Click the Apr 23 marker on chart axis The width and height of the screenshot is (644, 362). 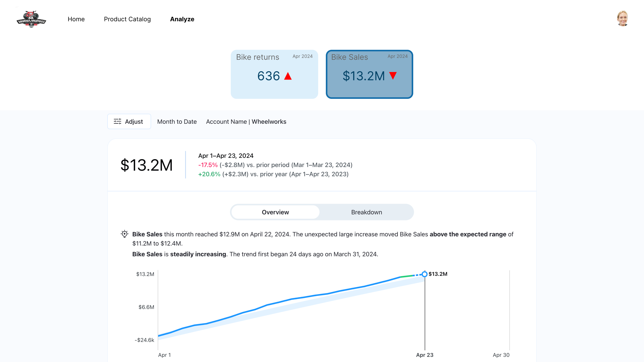[424, 355]
